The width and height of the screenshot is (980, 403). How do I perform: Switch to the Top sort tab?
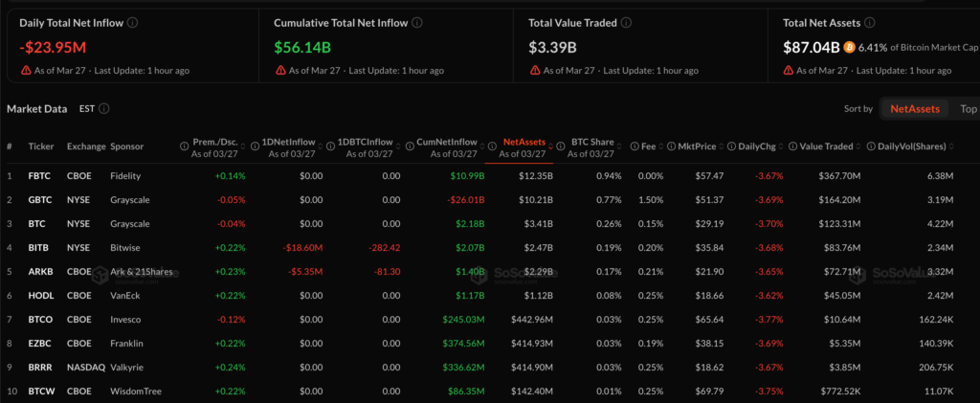tap(968, 109)
